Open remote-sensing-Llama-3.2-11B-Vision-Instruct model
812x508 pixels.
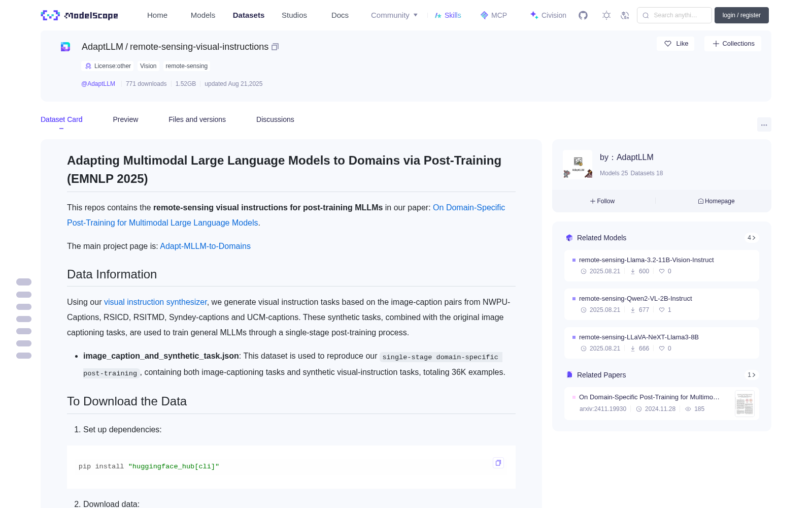[x=646, y=260]
